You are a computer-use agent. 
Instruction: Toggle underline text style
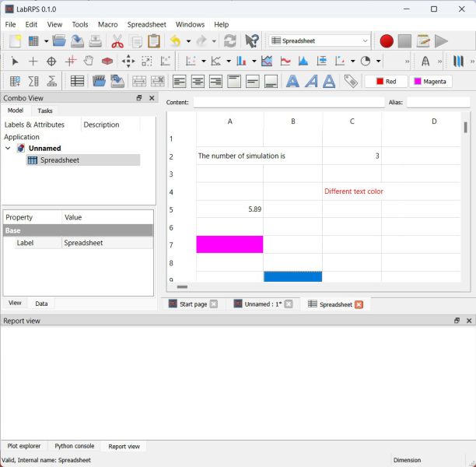pos(329,82)
